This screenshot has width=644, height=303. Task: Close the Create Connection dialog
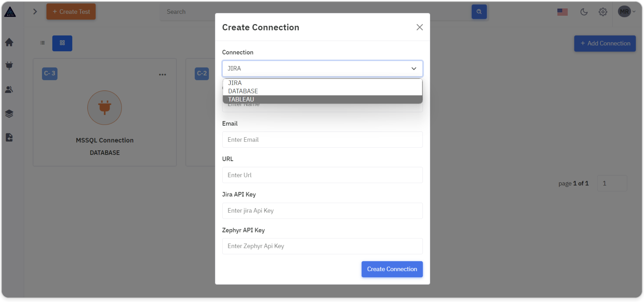click(x=419, y=27)
